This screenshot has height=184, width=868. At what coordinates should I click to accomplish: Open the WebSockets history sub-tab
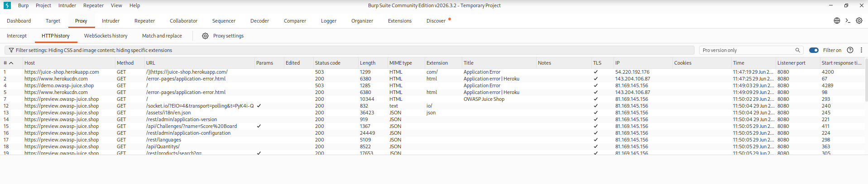pyautogui.click(x=106, y=36)
